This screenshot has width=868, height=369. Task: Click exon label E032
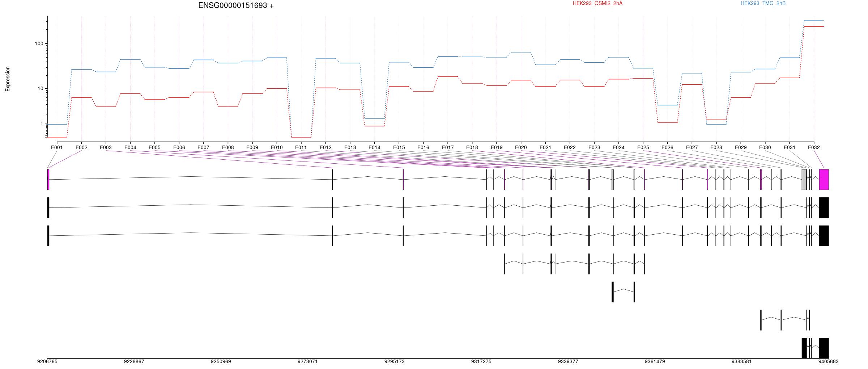pyautogui.click(x=814, y=147)
